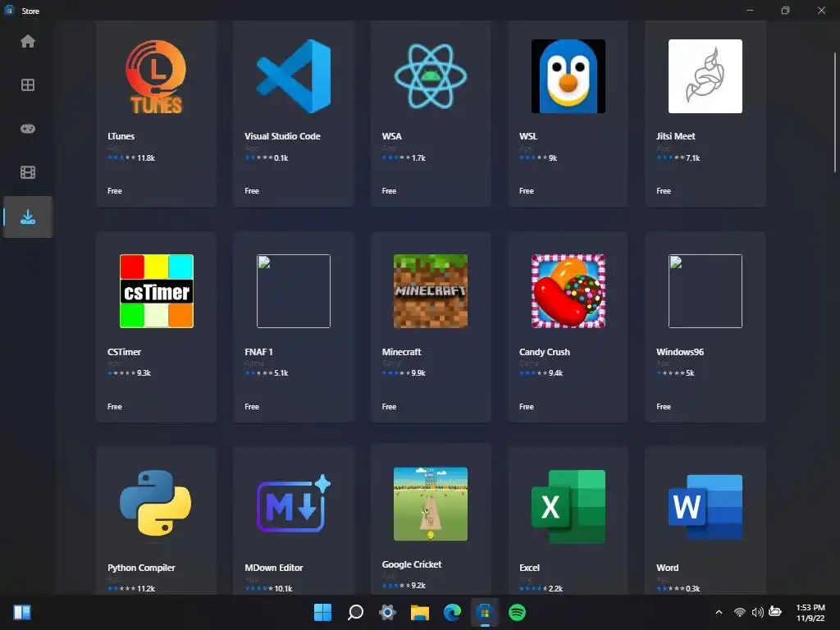Click the broken image for Windows96

point(705,291)
